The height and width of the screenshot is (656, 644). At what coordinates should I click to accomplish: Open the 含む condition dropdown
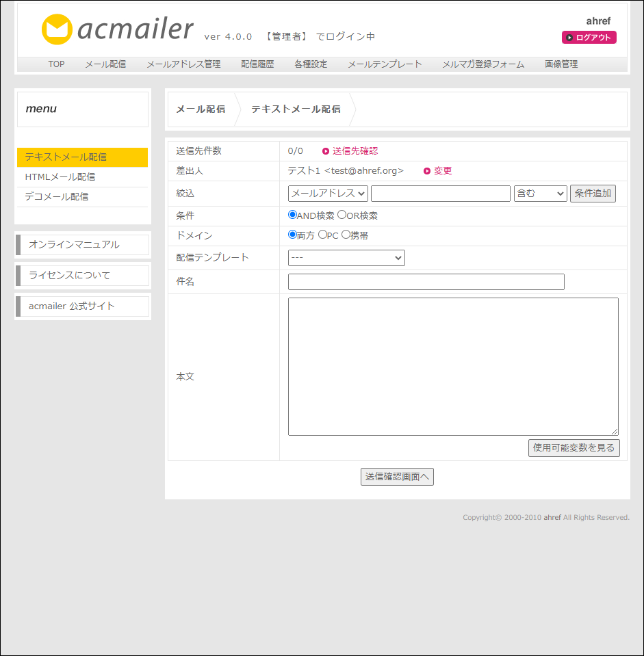tap(540, 193)
